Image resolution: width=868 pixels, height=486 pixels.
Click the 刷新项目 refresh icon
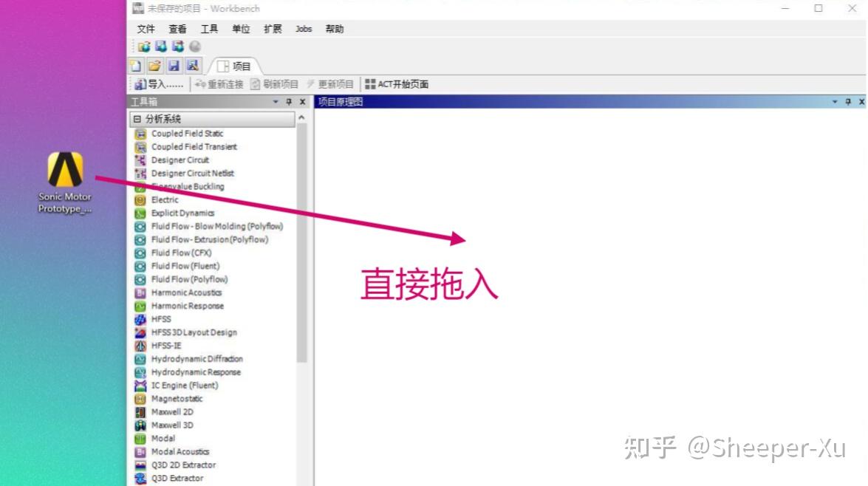[x=254, y=83]
